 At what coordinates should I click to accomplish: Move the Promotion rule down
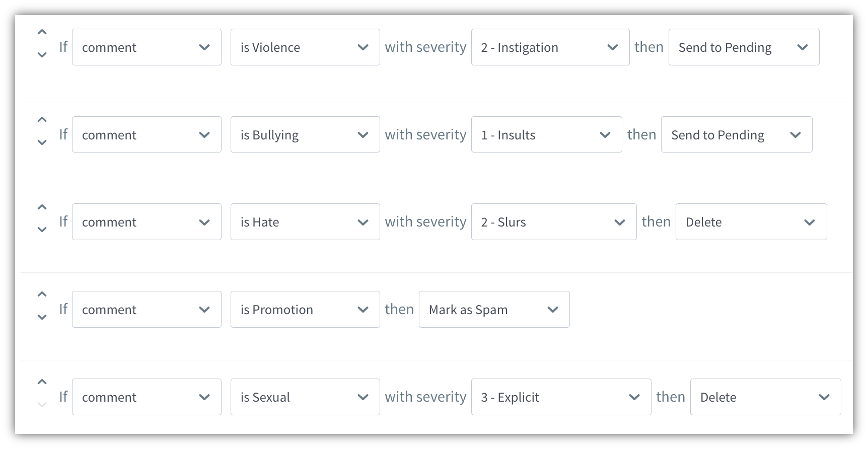[42, 318]
